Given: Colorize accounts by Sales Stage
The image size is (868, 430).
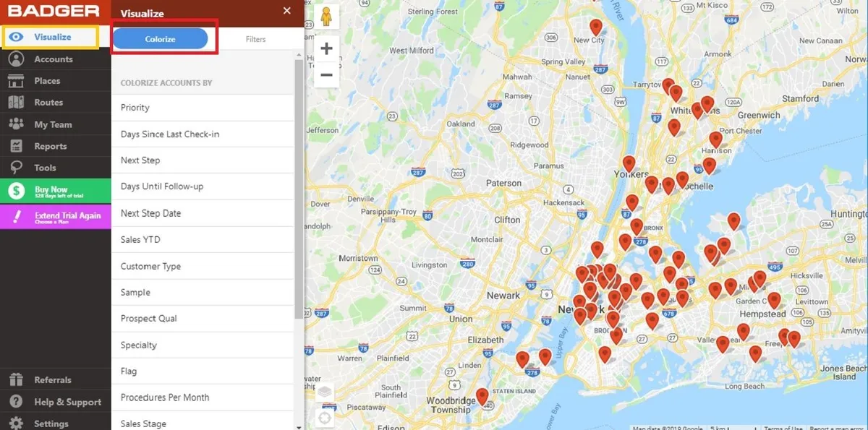Looking at the screenshot, I should click(203, 422).
